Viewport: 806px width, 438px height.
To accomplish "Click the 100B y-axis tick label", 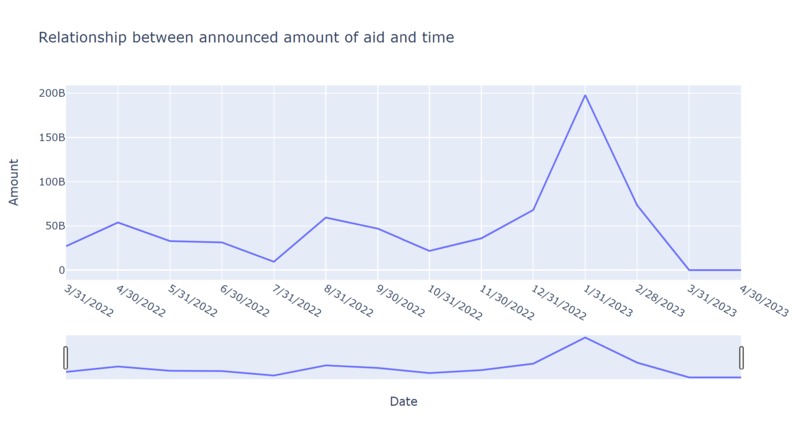I will tap(52, 182).
